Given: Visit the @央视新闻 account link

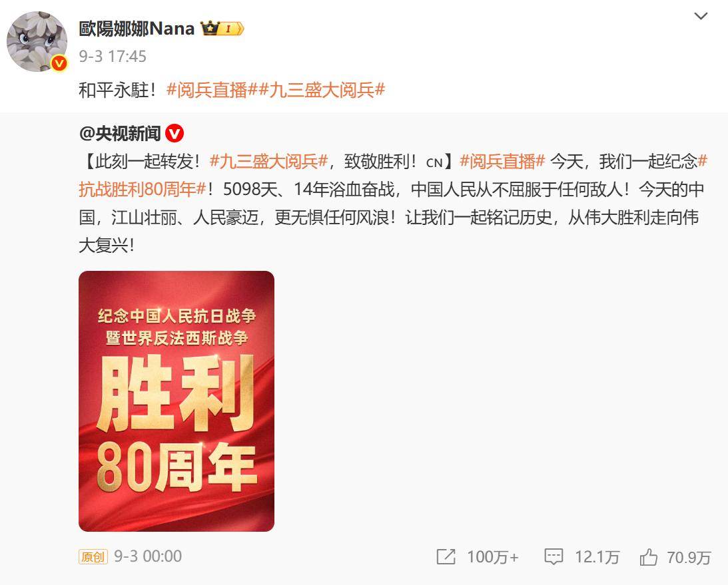Looking at the screenshot, I should click(x=121, y=134).
